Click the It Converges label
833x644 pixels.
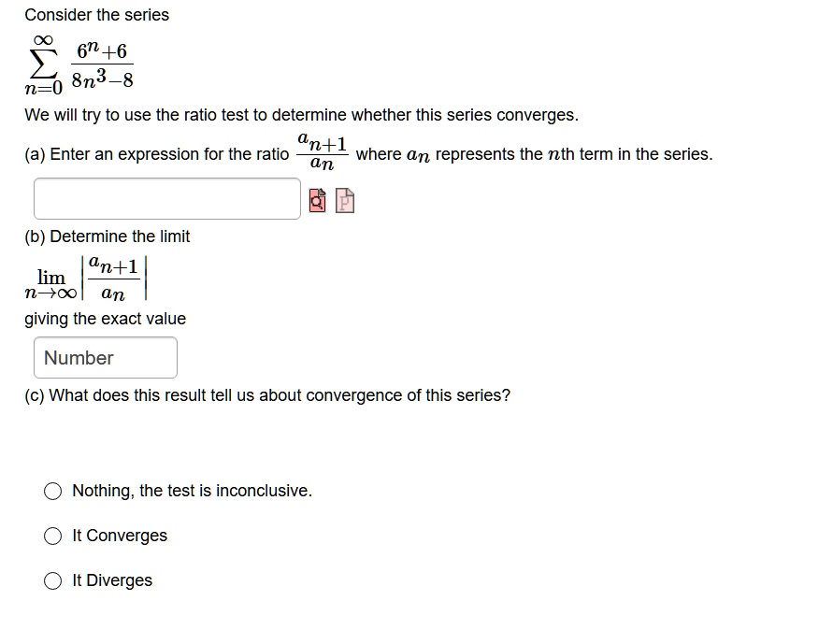tap(120, 536)
